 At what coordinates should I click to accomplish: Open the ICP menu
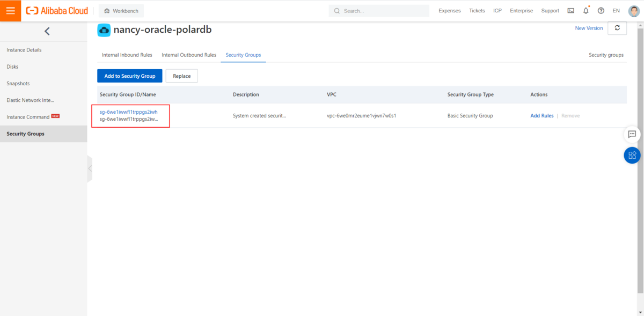497,11
